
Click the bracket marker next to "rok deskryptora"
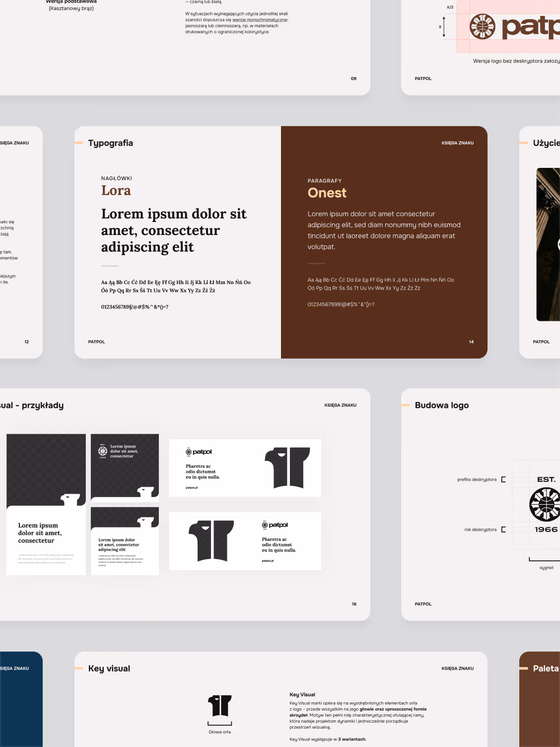click(503, 529)
